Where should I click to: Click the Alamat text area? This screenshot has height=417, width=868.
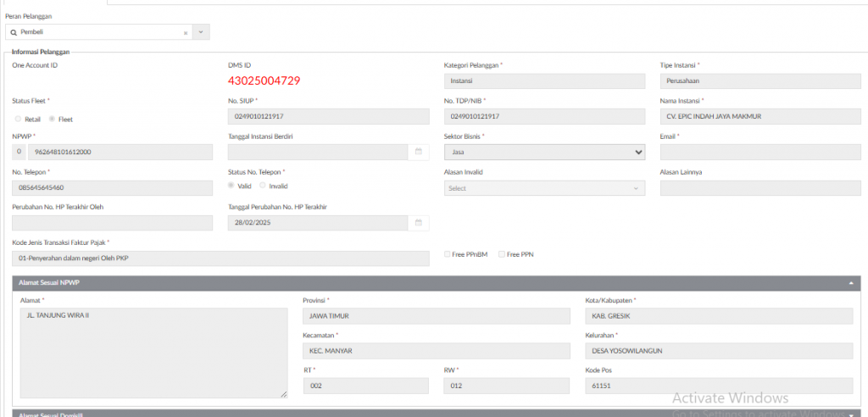[x=153, y=353]
